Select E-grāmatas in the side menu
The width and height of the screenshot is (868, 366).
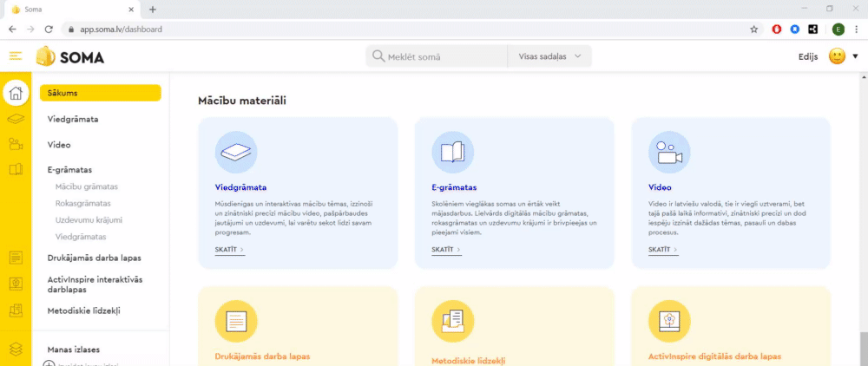(69, 170)
